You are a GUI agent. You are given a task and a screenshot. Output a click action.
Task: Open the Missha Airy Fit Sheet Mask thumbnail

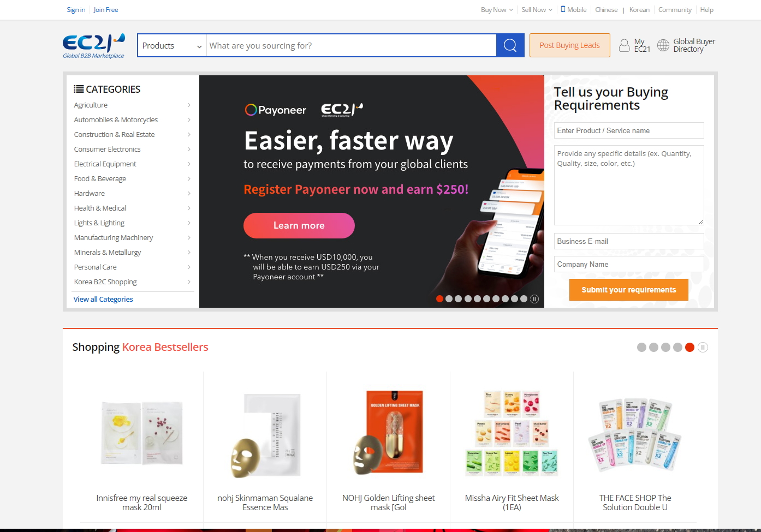pos(512,434)
